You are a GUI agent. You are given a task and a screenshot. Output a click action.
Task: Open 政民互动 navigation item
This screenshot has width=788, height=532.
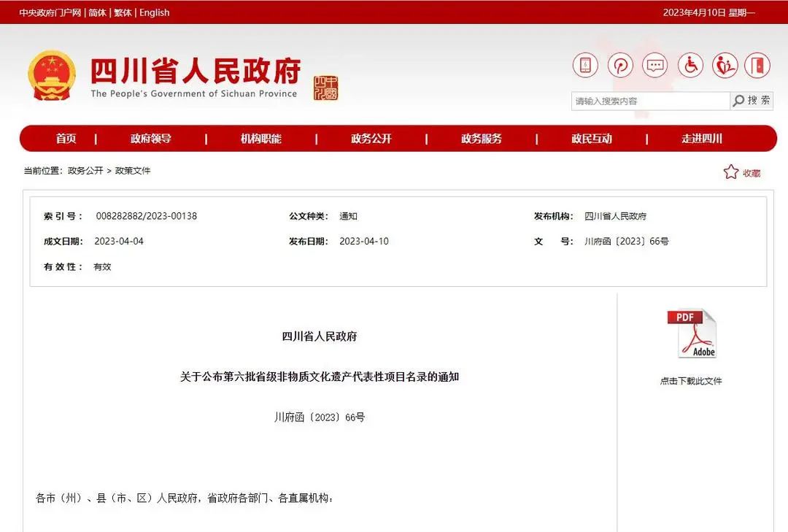tap(592, 138)
